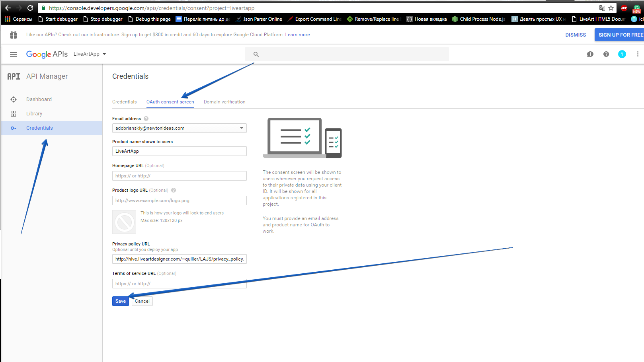Click the Product logo URL help icon
Image resolution: width=644 pixels, height=362 pixels.
pyautogui.click(x=174, y=190)
